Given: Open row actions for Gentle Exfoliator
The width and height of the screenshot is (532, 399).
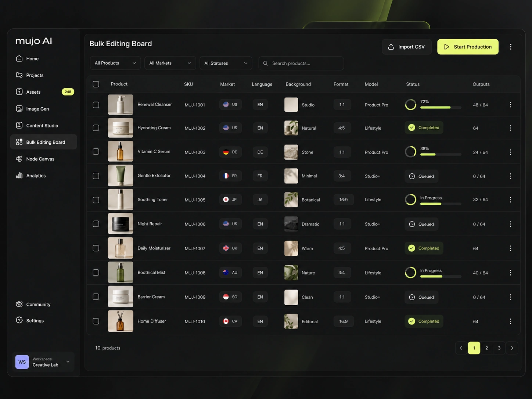Looking at the screenshot, I should click(x=510, y=176).
